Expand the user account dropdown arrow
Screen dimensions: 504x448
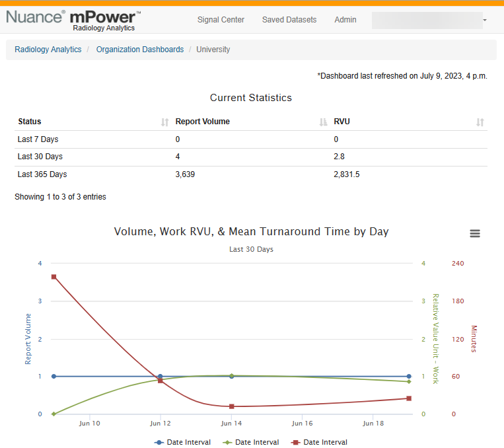(x=485, y=20)
